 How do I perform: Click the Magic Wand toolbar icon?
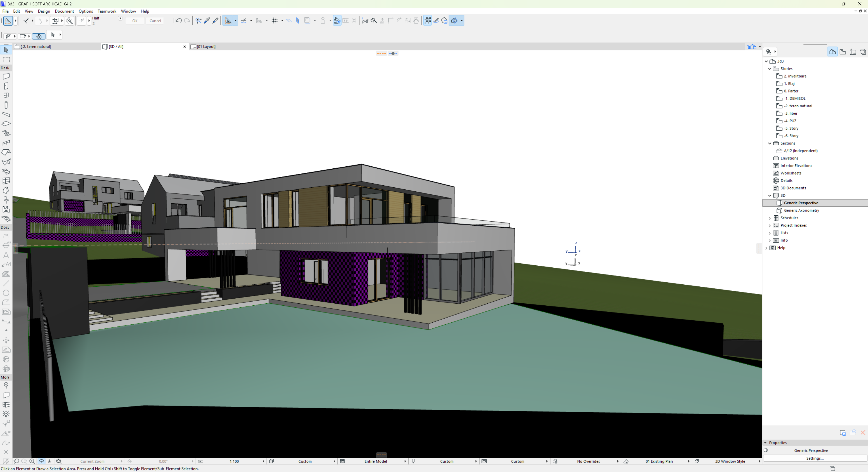pos(69,21)
